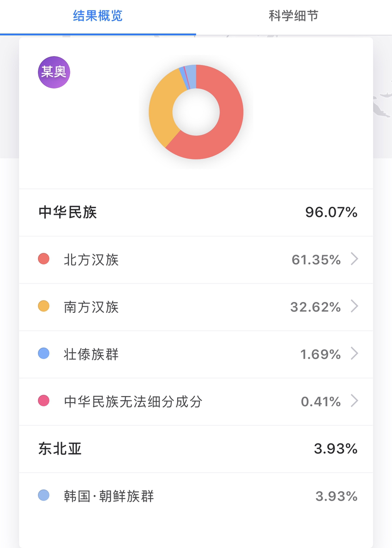Click the blue dot beside 壮傣族群
Image resolution: width=392 pixels, height=548 pixels.
click(44, 354)
